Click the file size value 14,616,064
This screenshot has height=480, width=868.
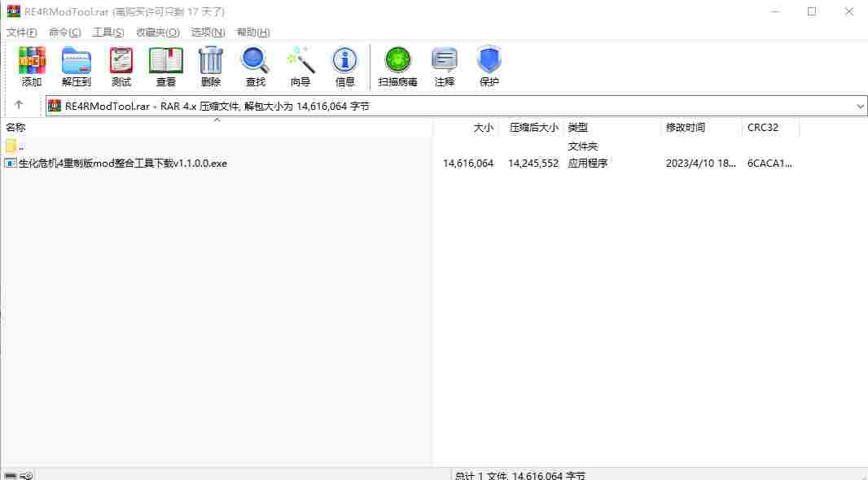pos(467,164)
